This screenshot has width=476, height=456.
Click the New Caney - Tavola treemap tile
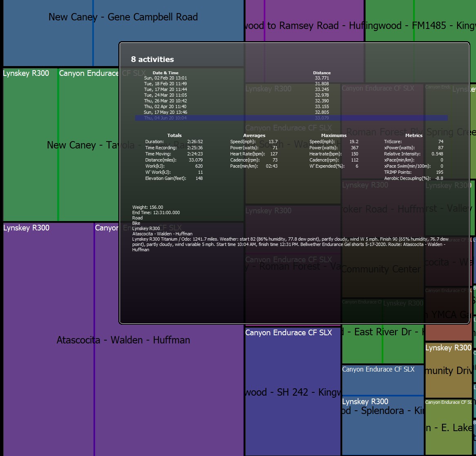(61, 145)
